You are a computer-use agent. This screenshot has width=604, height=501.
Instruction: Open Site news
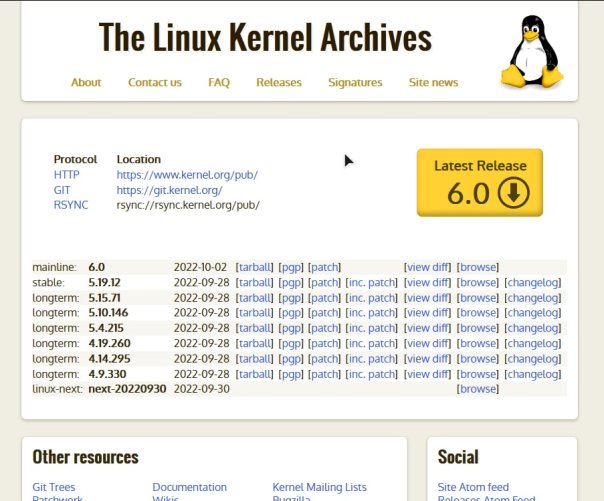click(433, 82)
